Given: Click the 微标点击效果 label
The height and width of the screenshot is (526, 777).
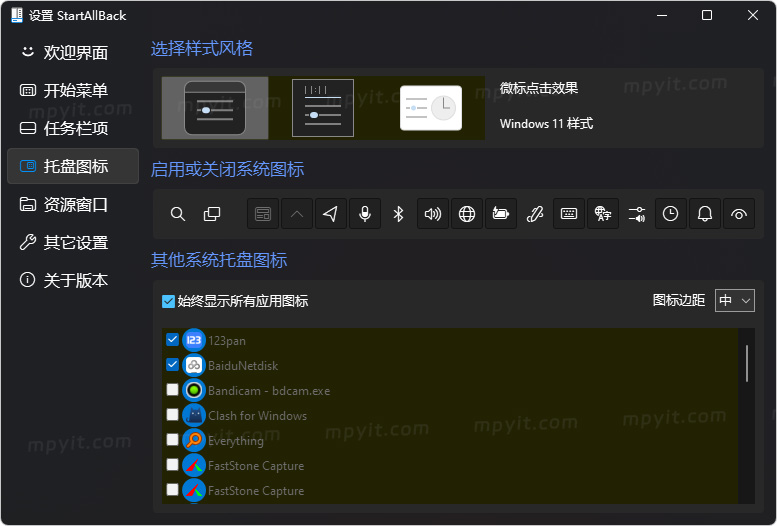Looking at the screenshot, I should coord(539,88).
